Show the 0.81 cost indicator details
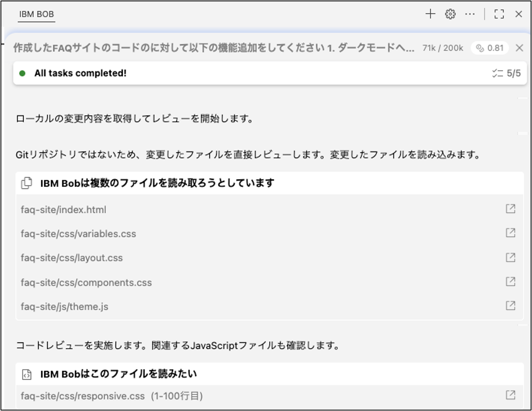Image resolution: width=532 pixels, height=411 pixels. [x=489, y=48]
